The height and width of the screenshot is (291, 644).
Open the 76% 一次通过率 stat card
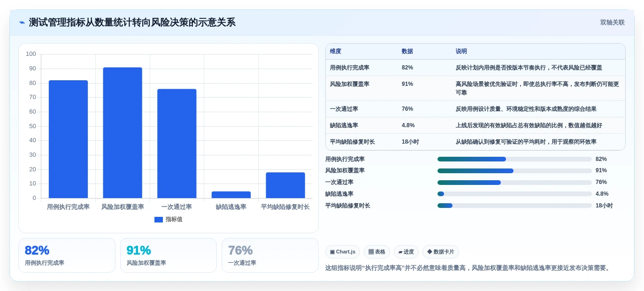[270, 255]
